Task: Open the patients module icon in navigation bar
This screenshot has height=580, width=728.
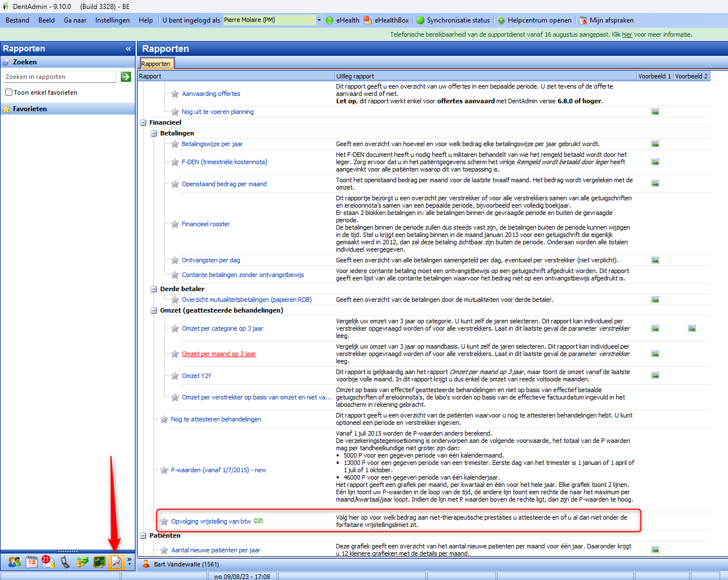Action: pos(15,562)
